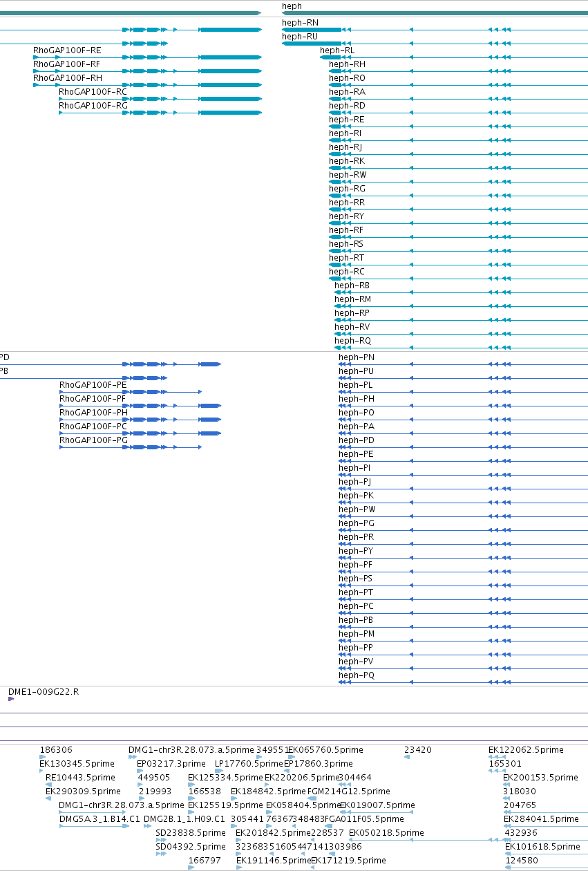588x871 pixels.
Task: Select the heph-PQ protein label
Action: (x=357, y=675)
